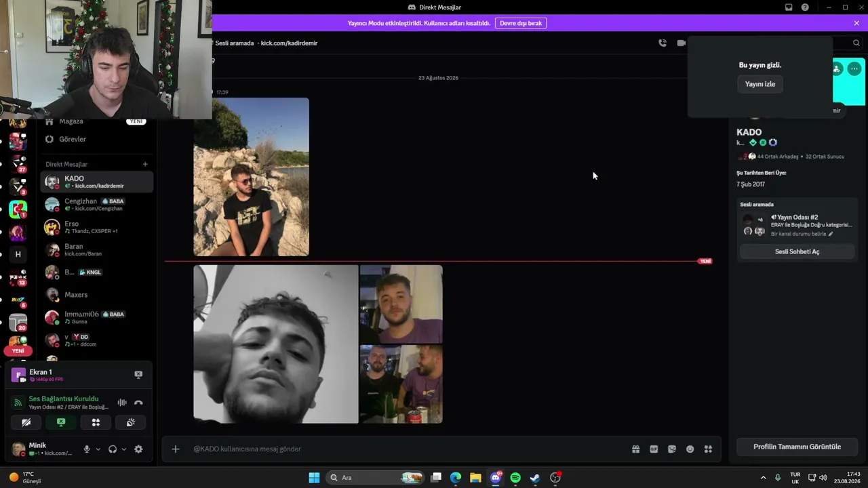The height and width of the screenshot is (488, 868).
Task: Toggle microphone mute for Minik
Action: pyautogui.click(x=87, y=449)
